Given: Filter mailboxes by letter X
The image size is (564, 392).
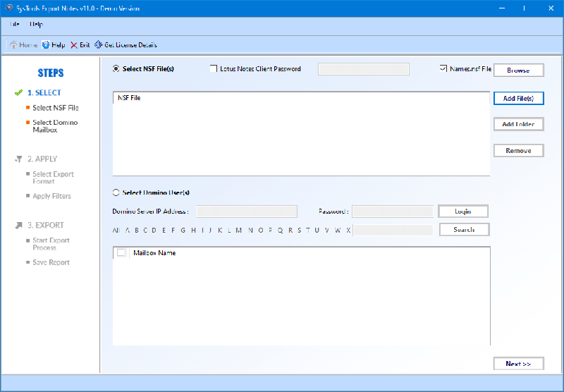Looking at the screenshot, I should point(348,230).
